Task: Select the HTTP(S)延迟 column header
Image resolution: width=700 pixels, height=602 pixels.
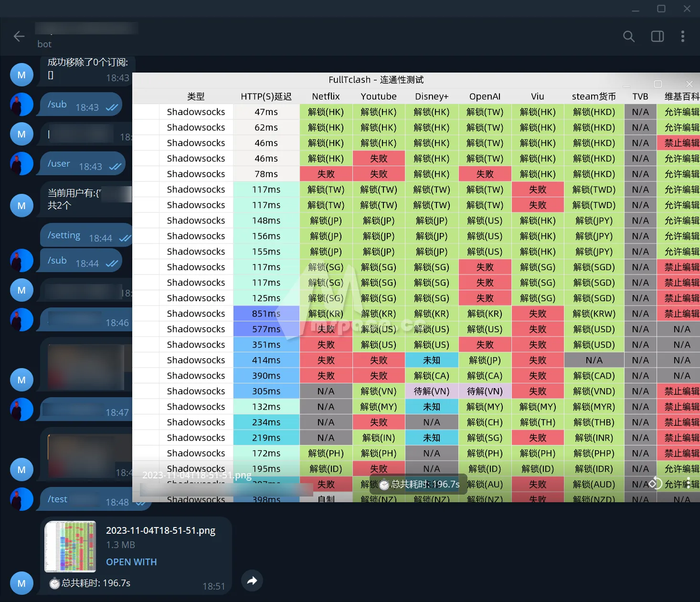Action: (266, 96)
